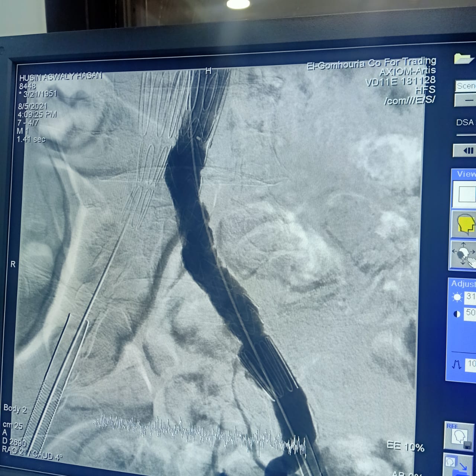Click the brightness value field showing 31

pyautogui.click(x=470, y=297)
